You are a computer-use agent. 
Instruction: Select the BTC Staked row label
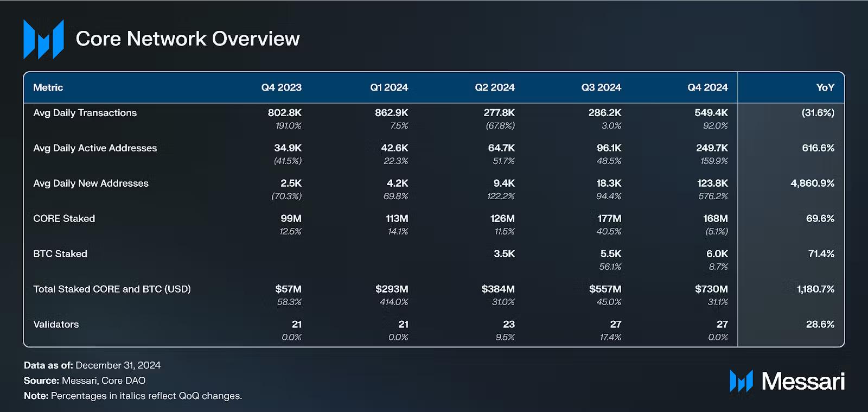(x=60, y=254)
